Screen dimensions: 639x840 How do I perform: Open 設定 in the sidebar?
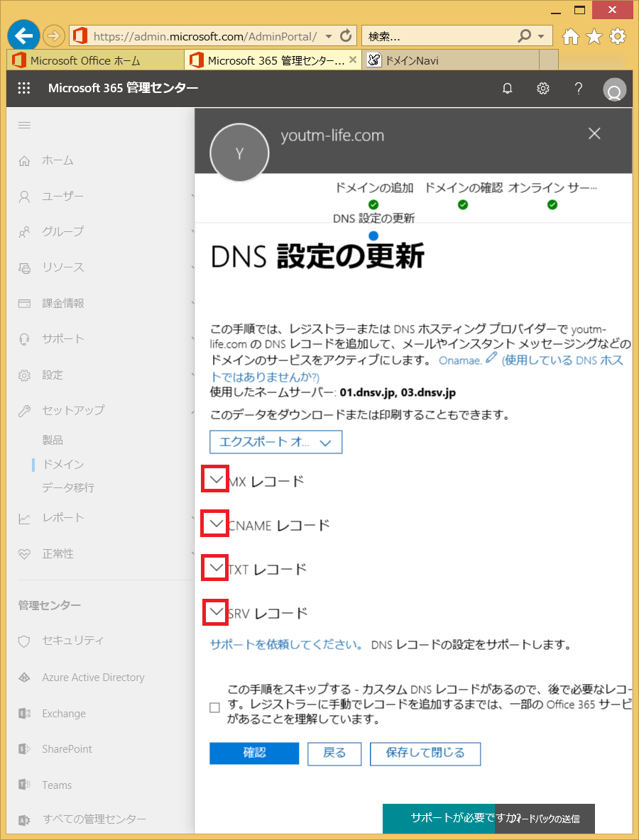tap(53, 375)
